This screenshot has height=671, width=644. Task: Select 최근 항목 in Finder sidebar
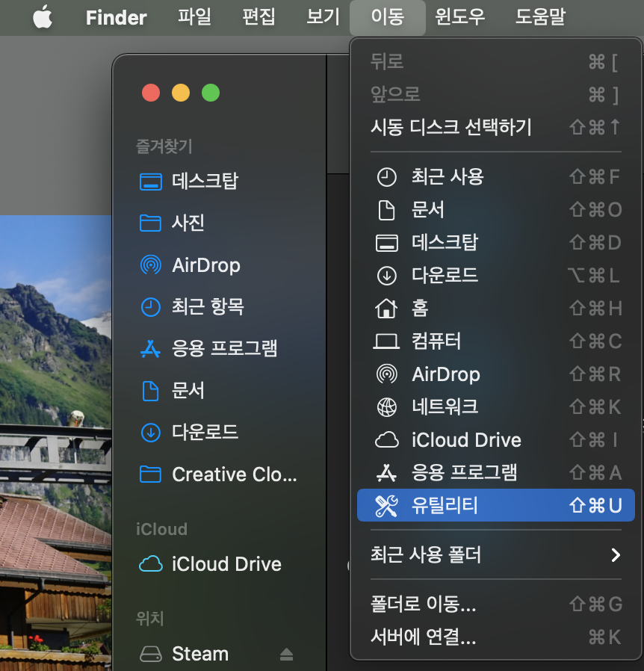coord(208,307)
